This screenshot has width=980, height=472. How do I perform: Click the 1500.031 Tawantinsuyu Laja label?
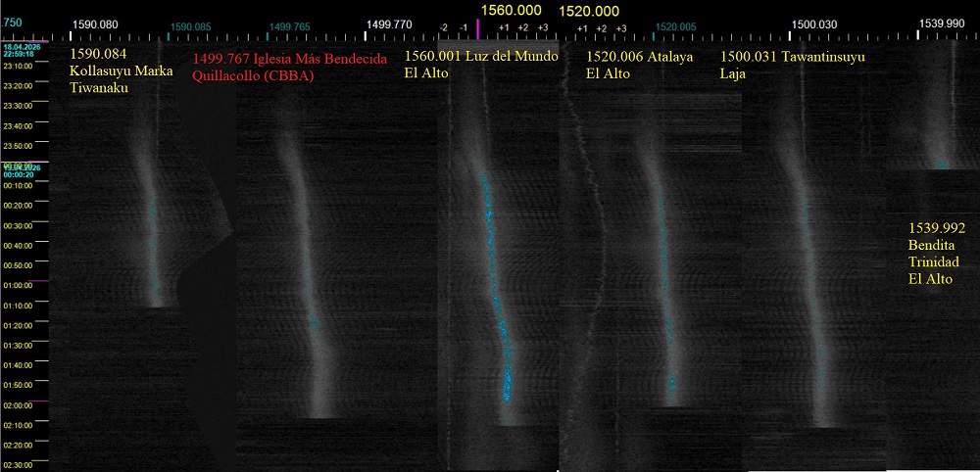792,64
